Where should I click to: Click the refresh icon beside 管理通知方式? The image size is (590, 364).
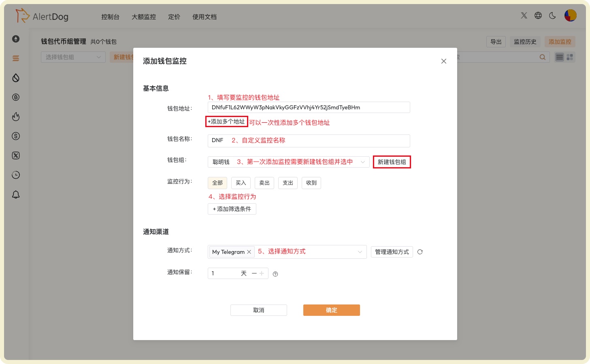[420, 251]
